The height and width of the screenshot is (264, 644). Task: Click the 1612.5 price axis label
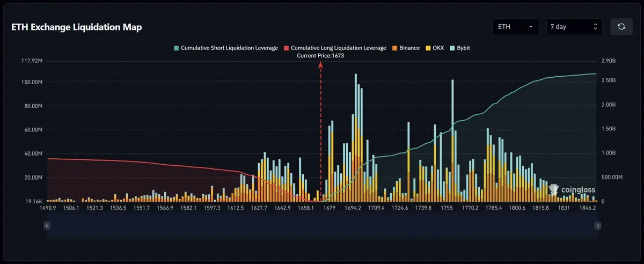(x=235, y=208)
